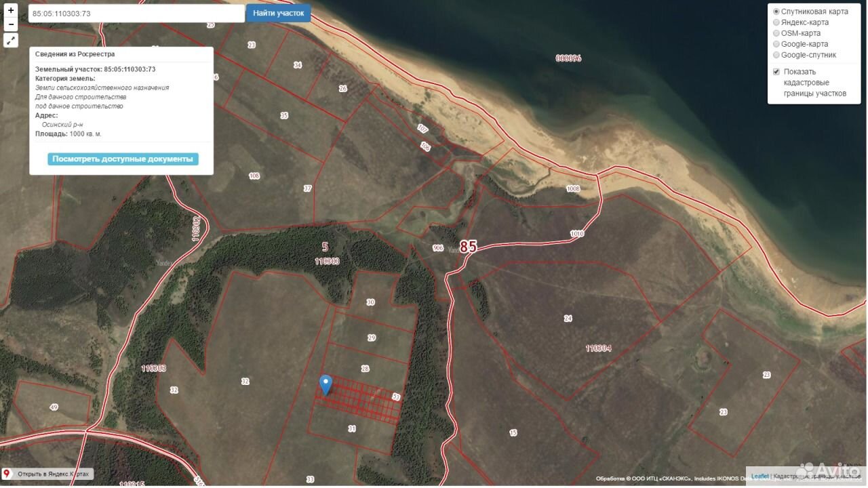Select Яндекс-карта radio option

pyautogui.click(x=776, y=22)
